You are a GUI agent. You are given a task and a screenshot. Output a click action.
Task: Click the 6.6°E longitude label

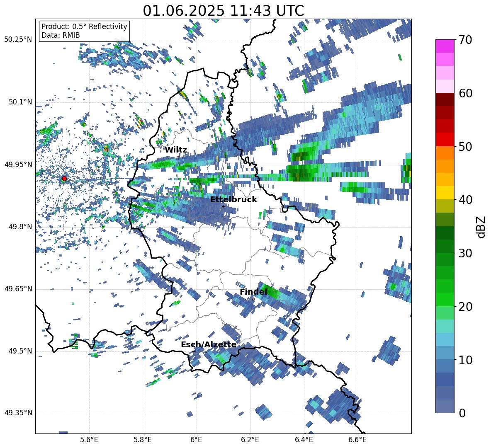pos(357,440)
